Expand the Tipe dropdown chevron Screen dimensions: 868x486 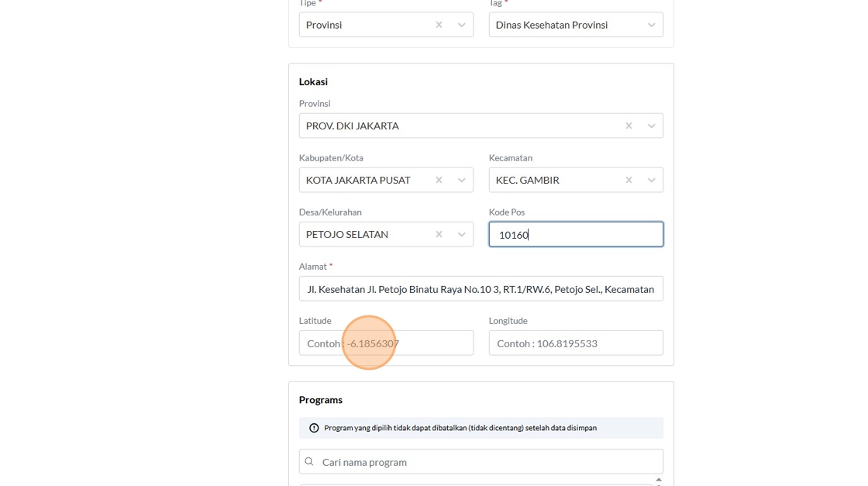(x=462, y=25)
